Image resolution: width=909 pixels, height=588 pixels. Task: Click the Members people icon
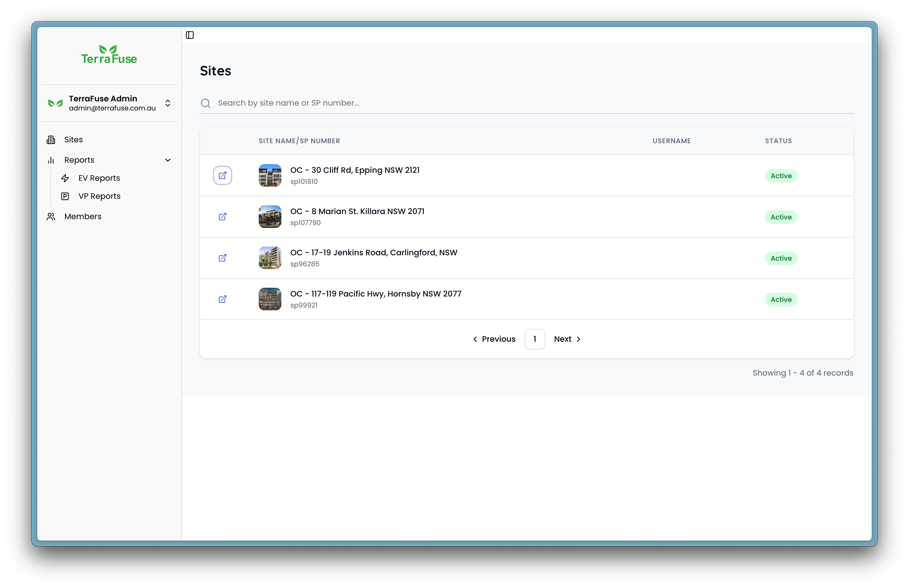[51, 217]
